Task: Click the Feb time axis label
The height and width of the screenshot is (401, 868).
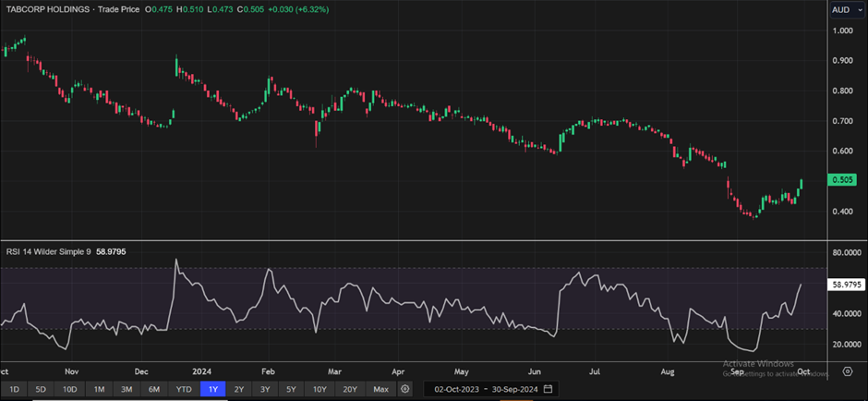Action: click(x=269, y=371)
